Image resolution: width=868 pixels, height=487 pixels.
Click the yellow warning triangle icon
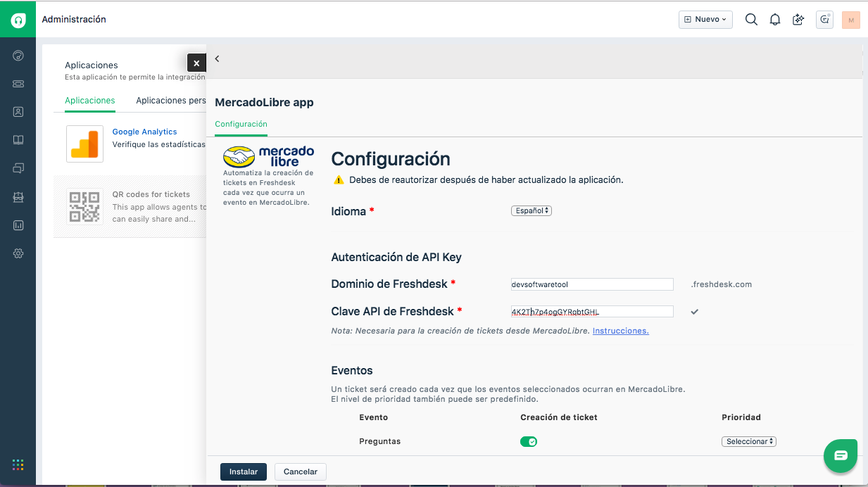tap(339, 180)
